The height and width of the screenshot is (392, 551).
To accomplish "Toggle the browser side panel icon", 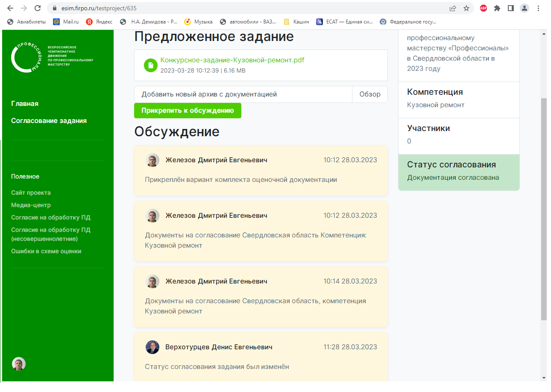I will point(511,8).
